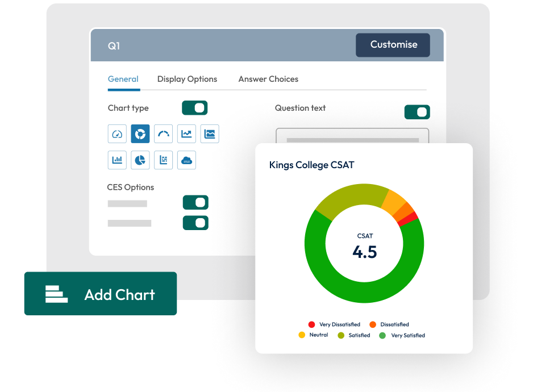Switch to the Display Options tab

pyautogui.click(x=187, y=79)
